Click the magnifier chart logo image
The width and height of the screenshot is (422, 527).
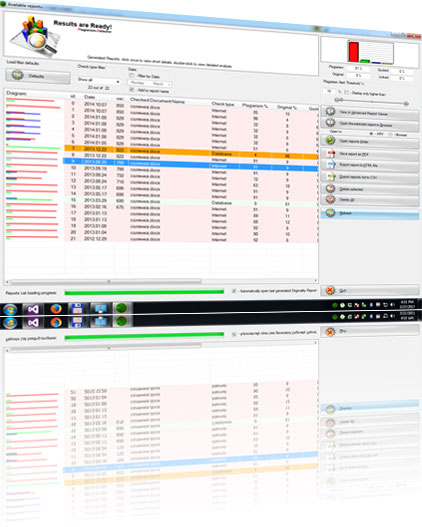tap(34, 36)
